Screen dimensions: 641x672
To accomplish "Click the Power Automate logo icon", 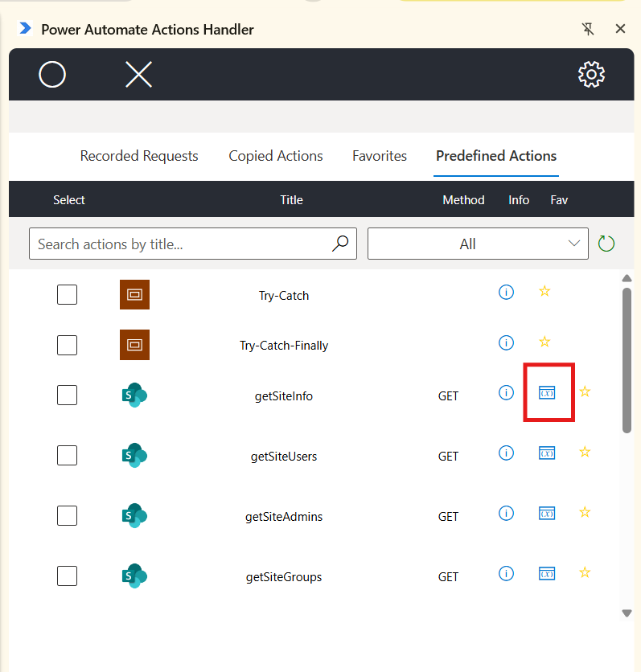I will 25,28.
